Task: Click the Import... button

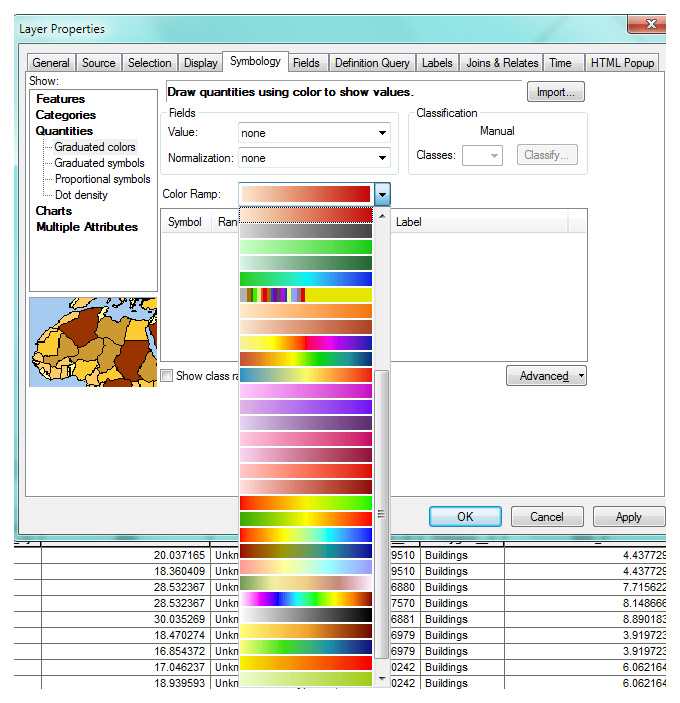Action: point(555,92)
